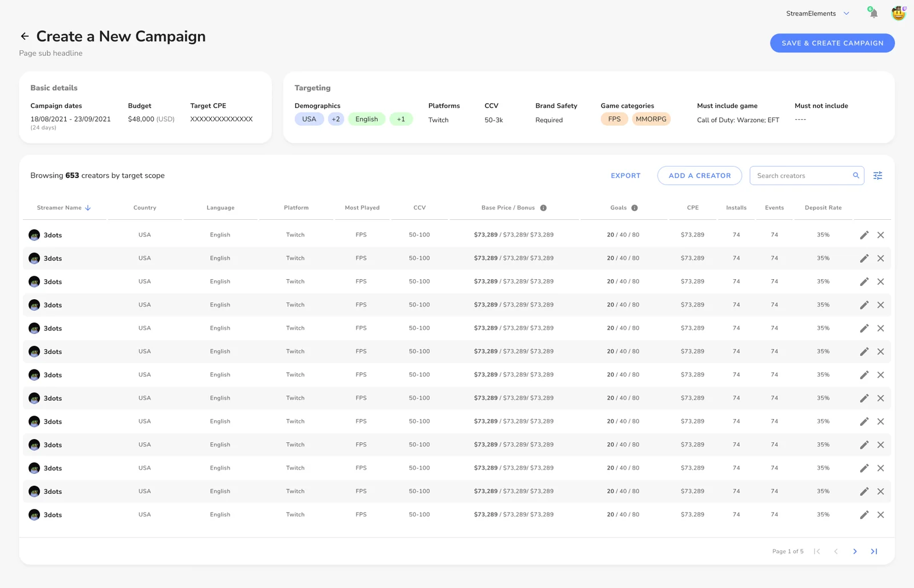914x588 pixels.
Task: Remove the bottommost 3dots creator row with the X
Action: (881, 515)
